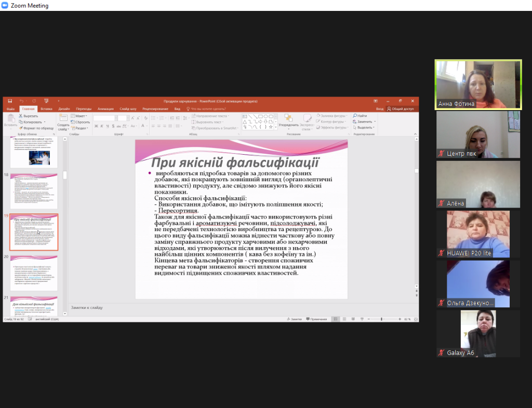Click the Cut (Вырезать) scissors icon
The image size is (532, 408).
(21, 116)
